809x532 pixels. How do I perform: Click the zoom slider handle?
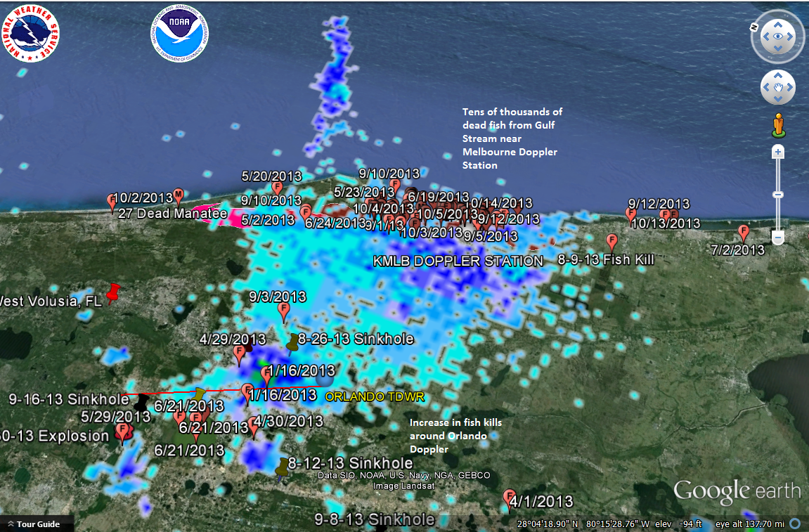(777, 195)
